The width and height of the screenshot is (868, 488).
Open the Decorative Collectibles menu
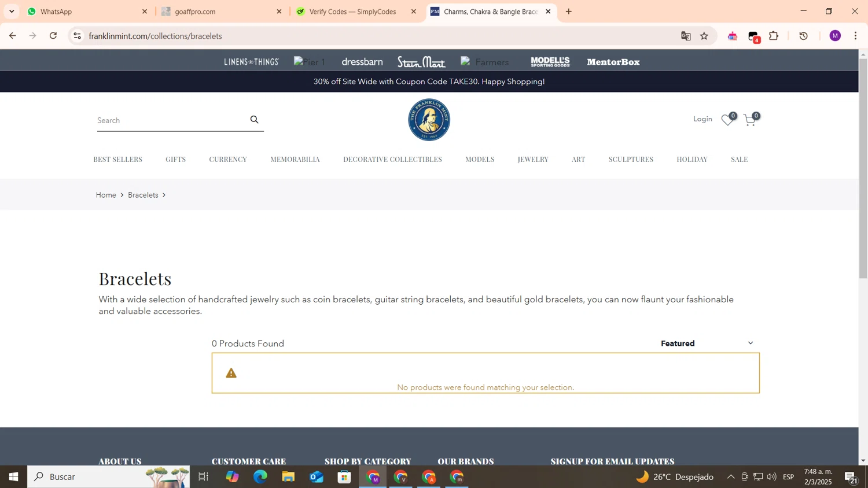click(392, 160)
